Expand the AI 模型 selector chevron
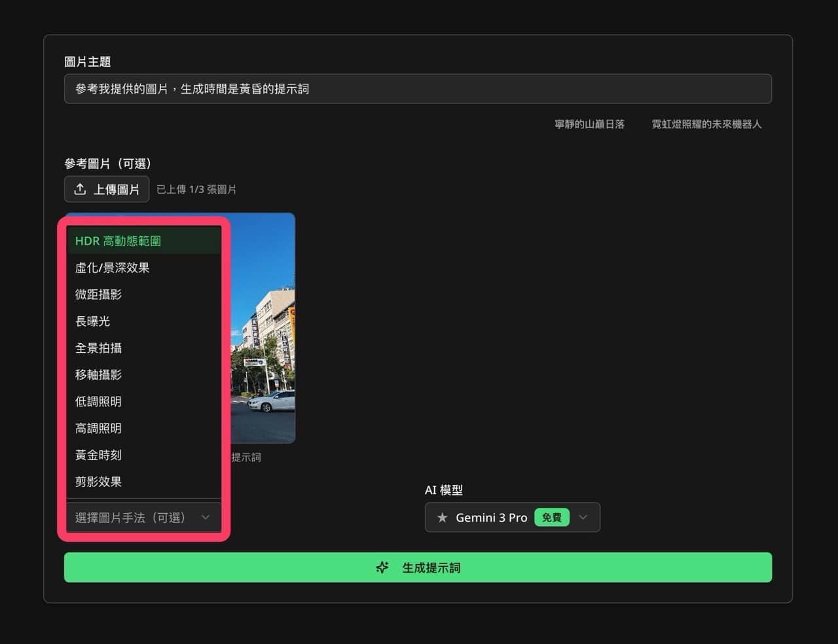The image size is (838, 644). click(583, 517)
